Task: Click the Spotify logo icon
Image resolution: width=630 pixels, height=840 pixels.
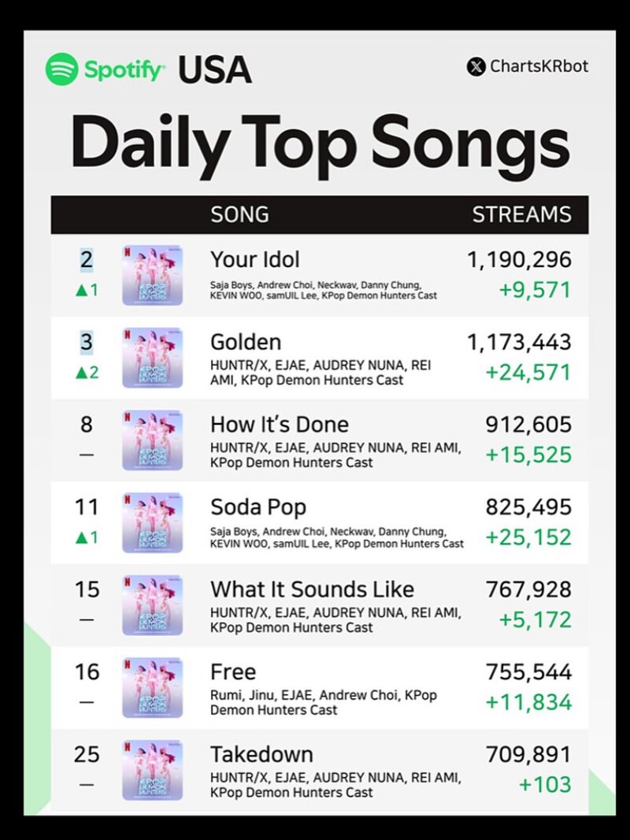Action: point(62,69)
